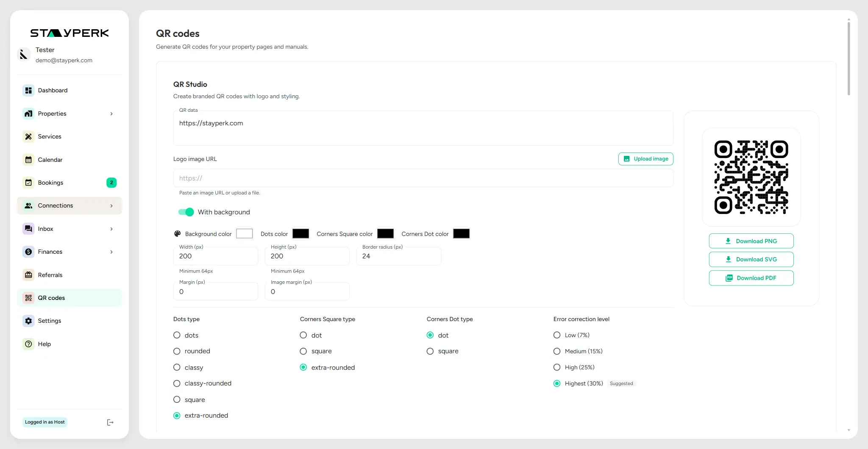Click the Dashboard icon in sidebar
The width and height of the screenshot is (868, 449).
[28, 90]
